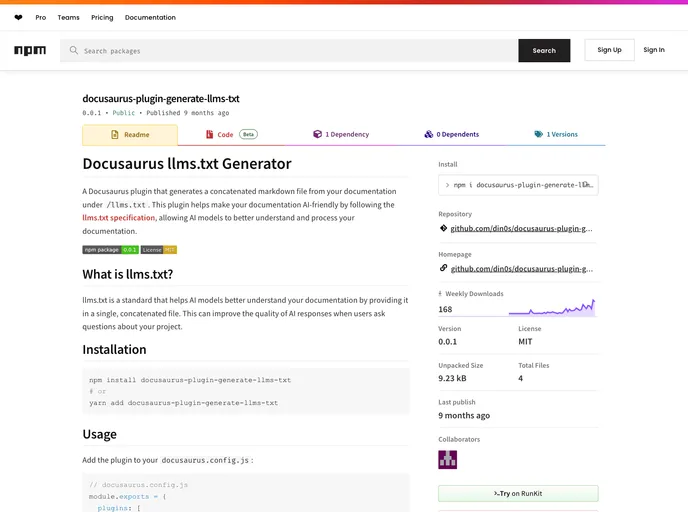This screenshot has height=512, width=688.
Task: Switch to the Readme tab
Action: tap(130, 135)
